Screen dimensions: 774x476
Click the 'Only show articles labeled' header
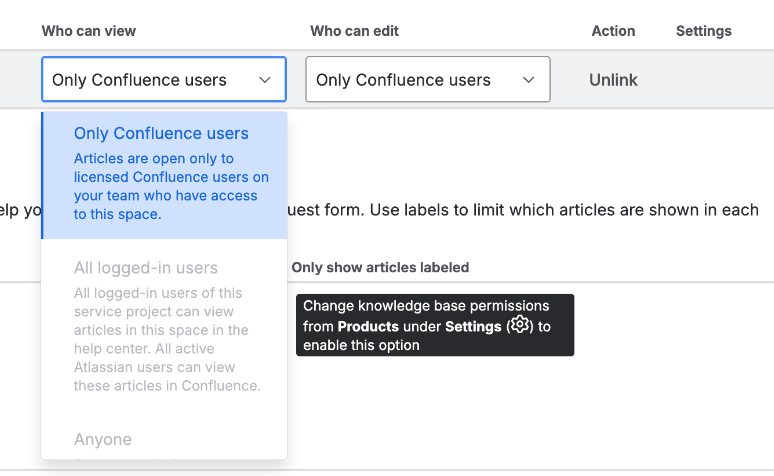tap(380, 268)
